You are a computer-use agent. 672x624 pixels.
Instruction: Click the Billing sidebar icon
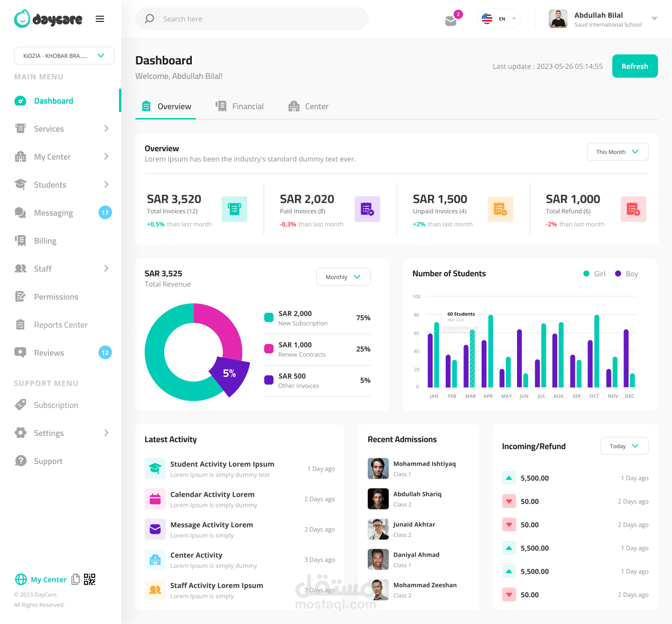coord(21,241)
